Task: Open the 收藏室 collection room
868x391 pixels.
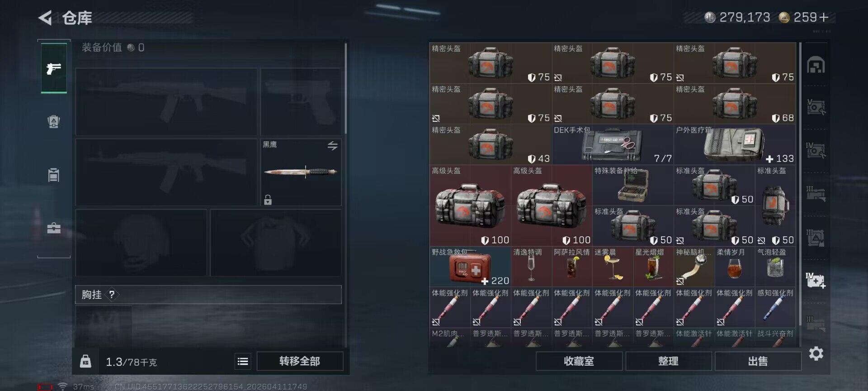Action: 579,361
